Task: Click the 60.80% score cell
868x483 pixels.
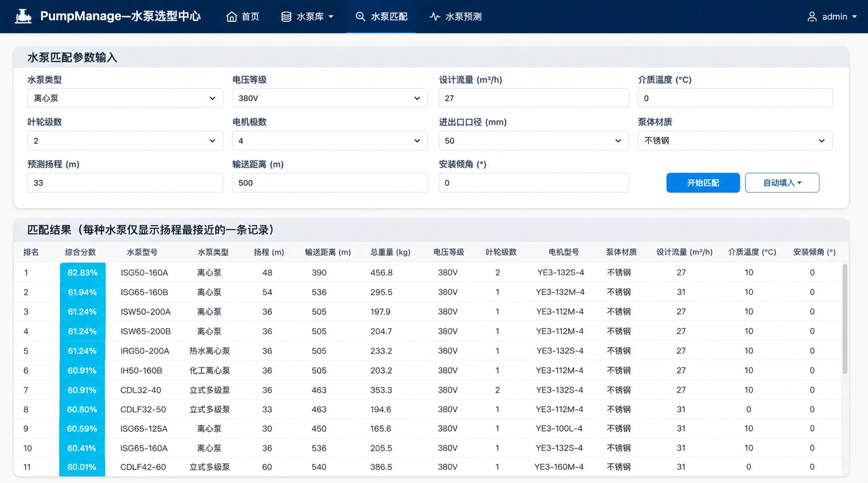Action: (82, 409)
